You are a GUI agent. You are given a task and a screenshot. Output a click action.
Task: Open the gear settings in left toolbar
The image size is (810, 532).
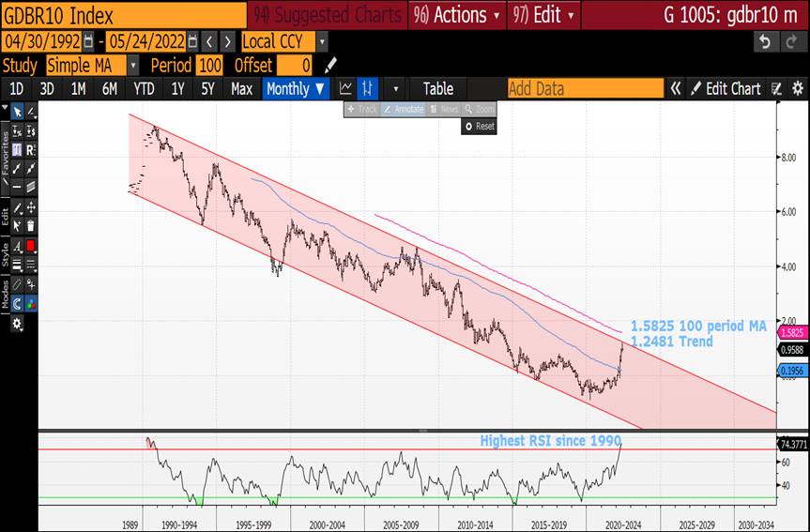pyautogui.click(x=17, y=324)
